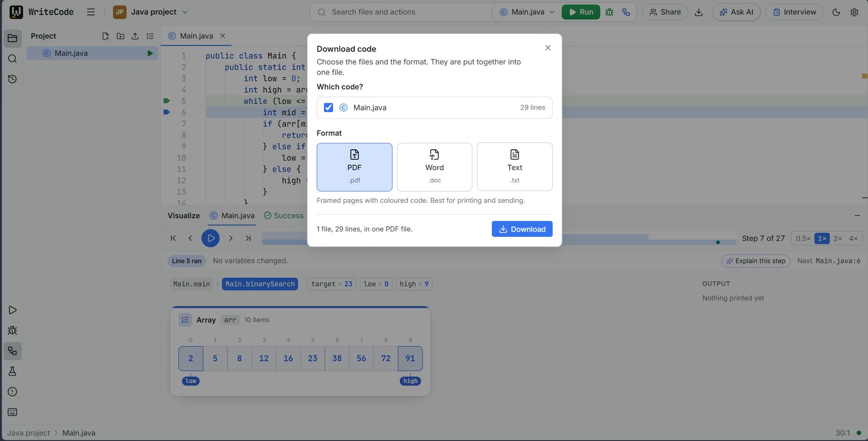Open the debug bug icon in the left sidebar
Viewport: 868px width, 441px height.
click(13, 331)
